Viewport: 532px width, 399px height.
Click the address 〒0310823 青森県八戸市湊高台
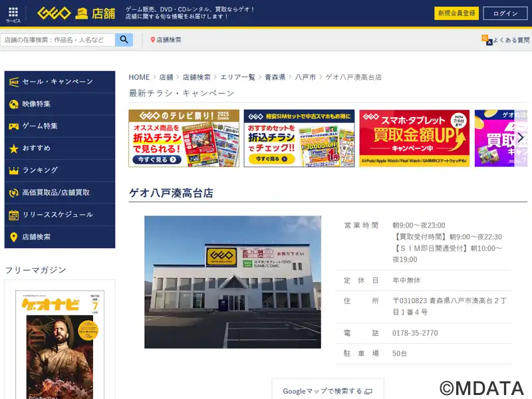click(450, 307)
